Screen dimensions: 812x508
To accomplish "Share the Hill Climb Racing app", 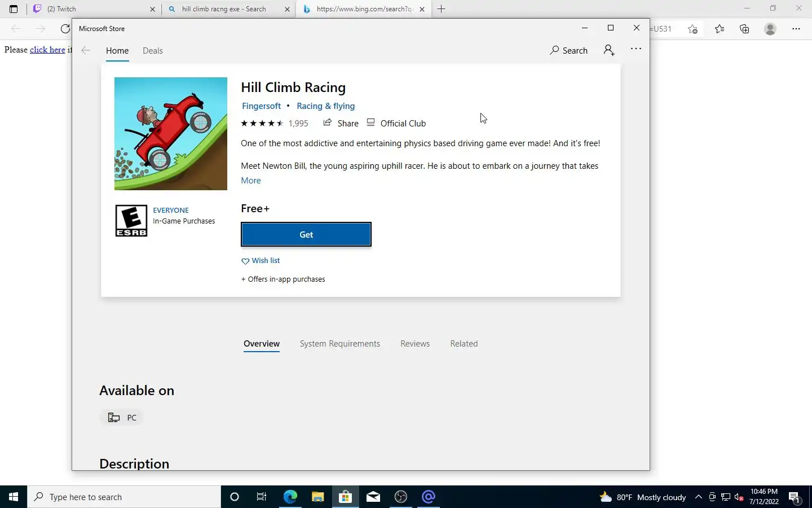I will tap(341, 123).
